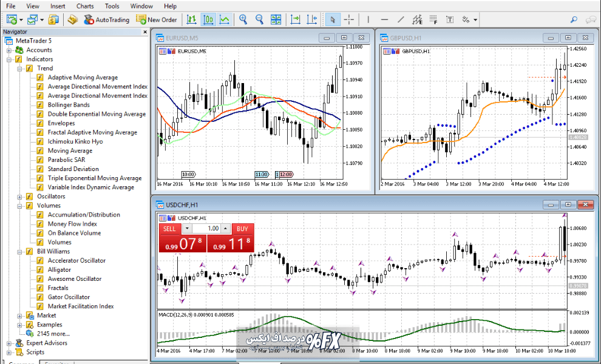601x364 pixels.
Task: Pick the horizontal line drawing tool
Action: coord(384,19)
